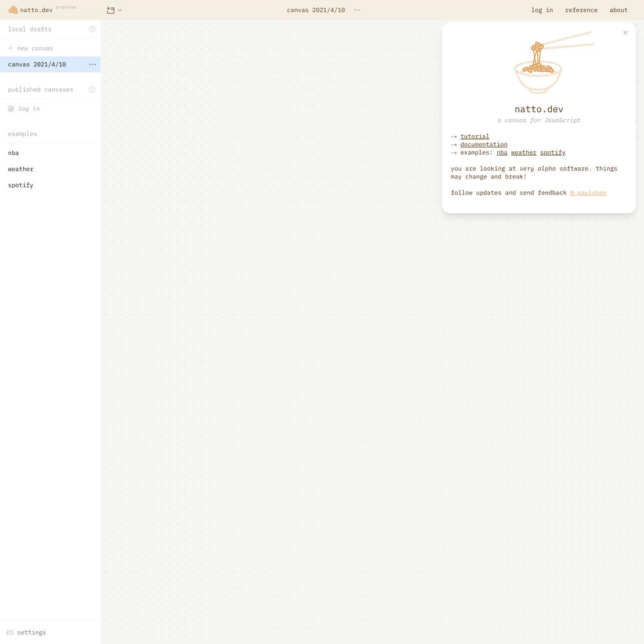Click the natto.dev brand text
This screenshot has height=644, width=644.
(x=36, y=10)
